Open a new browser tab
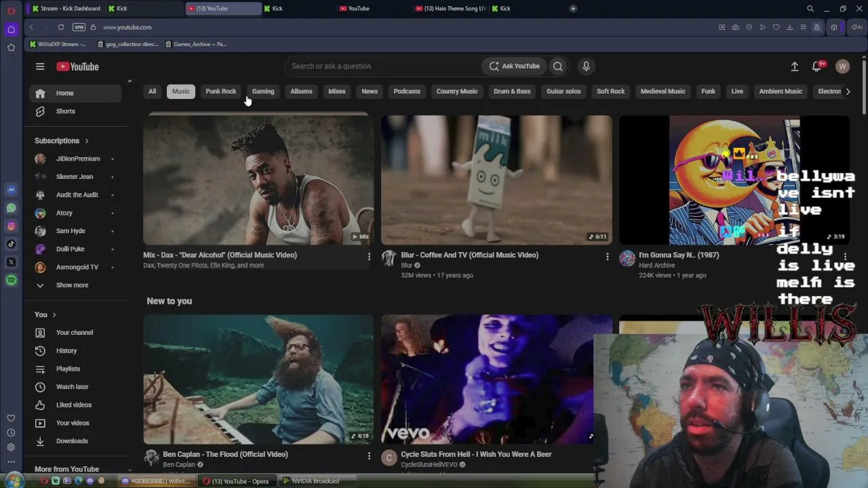 pyautogui.click(x=573, y=9)
